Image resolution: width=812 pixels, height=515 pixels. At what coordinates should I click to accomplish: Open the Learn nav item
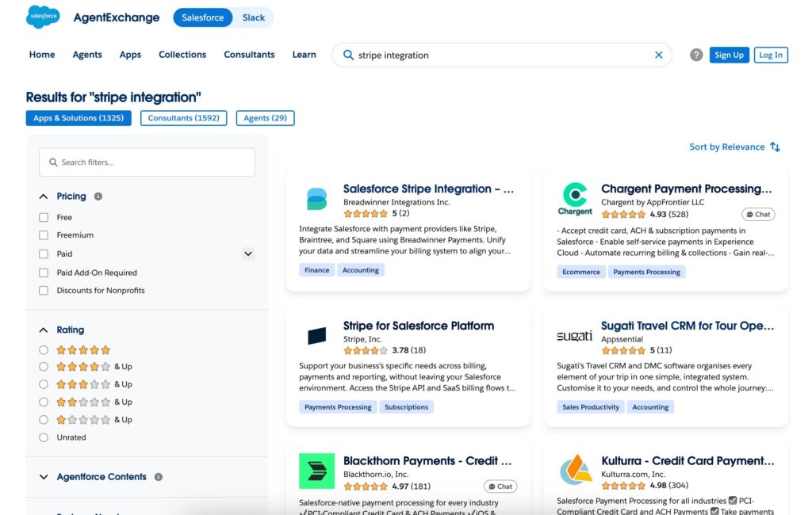click(x=304, y=55)
